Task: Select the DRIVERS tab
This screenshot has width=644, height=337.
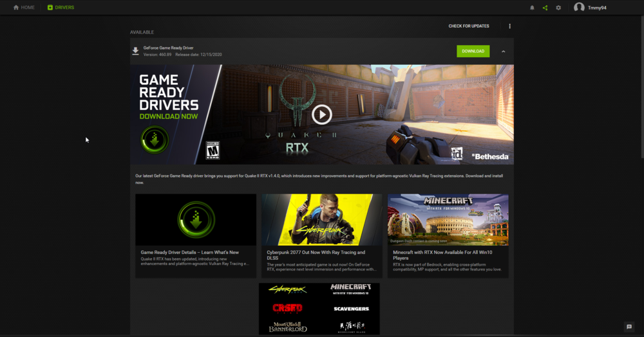Action: 61,8
